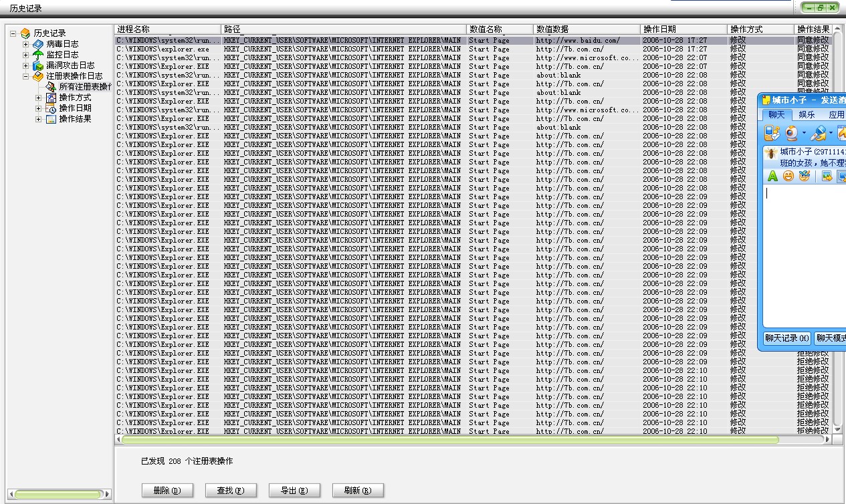
Task: Click the 操作方式 tree icon
Action: click(51, 98)
